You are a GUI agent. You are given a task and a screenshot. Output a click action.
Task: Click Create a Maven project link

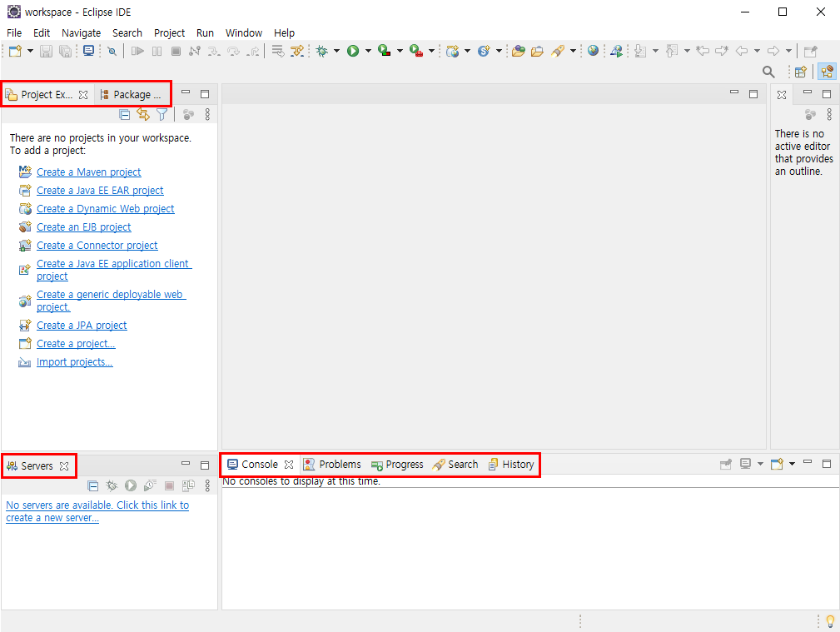(x=89, y=172)
